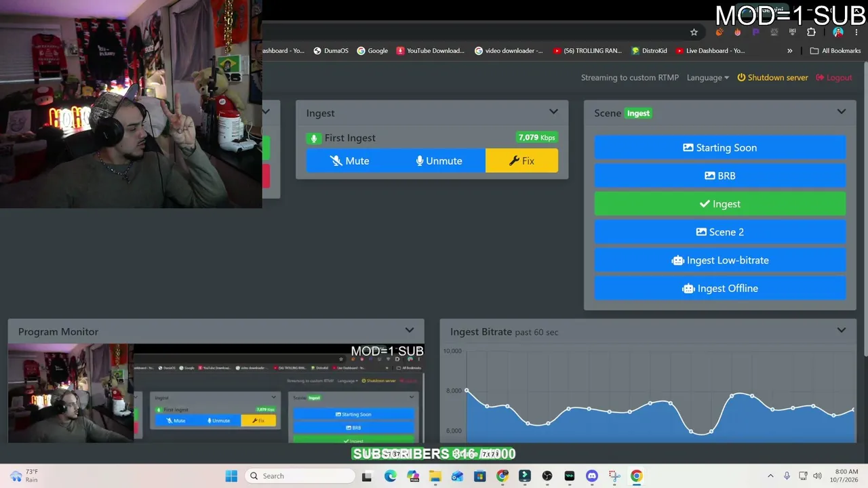Open the Google bookmark
The image size is (868, 488).
click(x=372, y=51)
